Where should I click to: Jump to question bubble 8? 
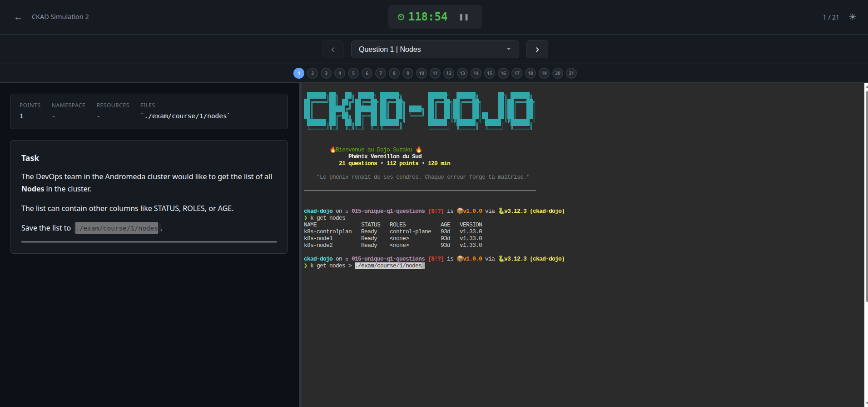tap(394, 73)
